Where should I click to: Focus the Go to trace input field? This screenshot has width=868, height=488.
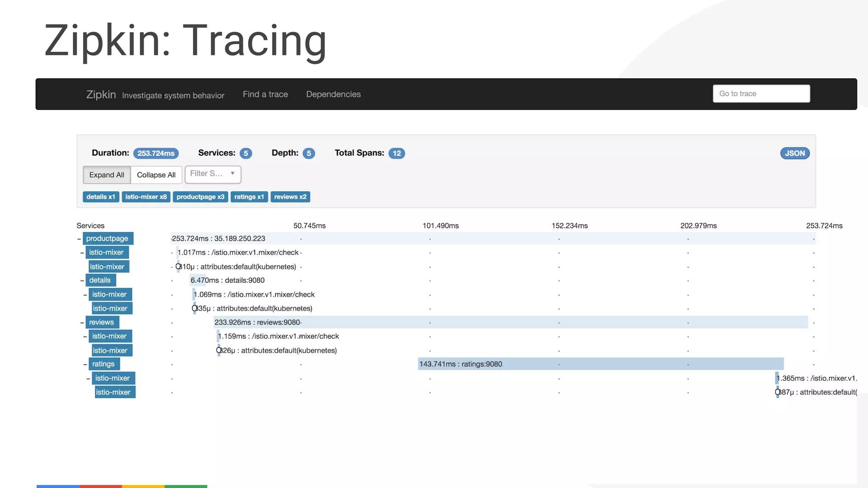(x=761, y=94)
